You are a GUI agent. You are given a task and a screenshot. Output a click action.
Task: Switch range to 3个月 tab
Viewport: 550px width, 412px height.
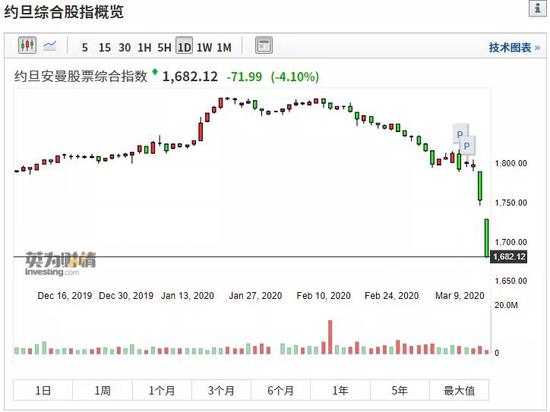point(221,390)
